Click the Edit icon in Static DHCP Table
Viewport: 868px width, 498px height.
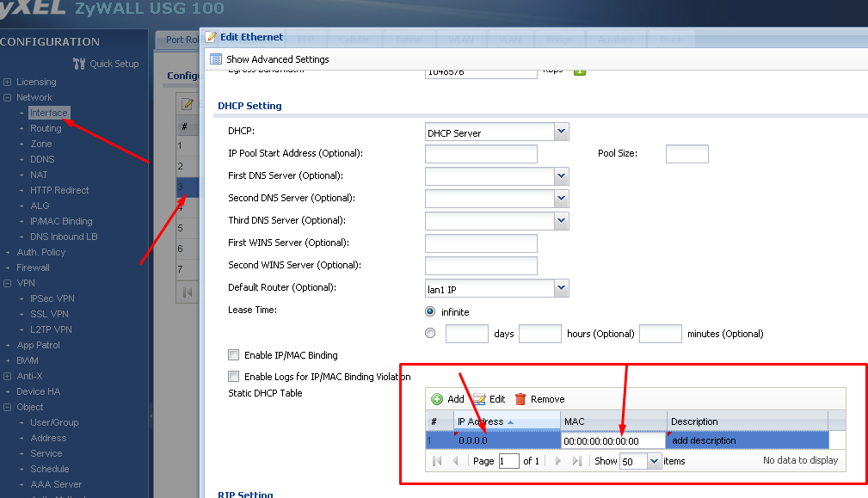pos(479,399)
